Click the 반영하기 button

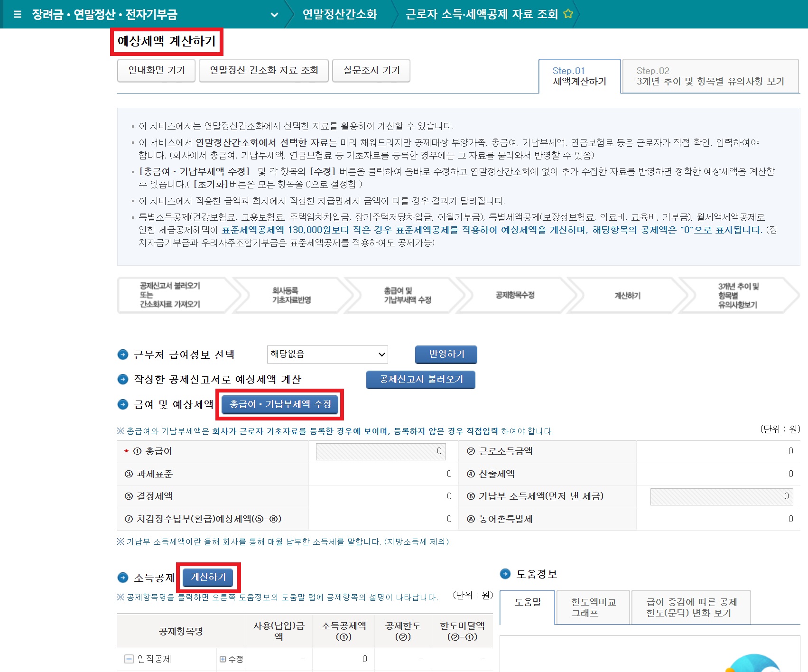coord(446,354)
